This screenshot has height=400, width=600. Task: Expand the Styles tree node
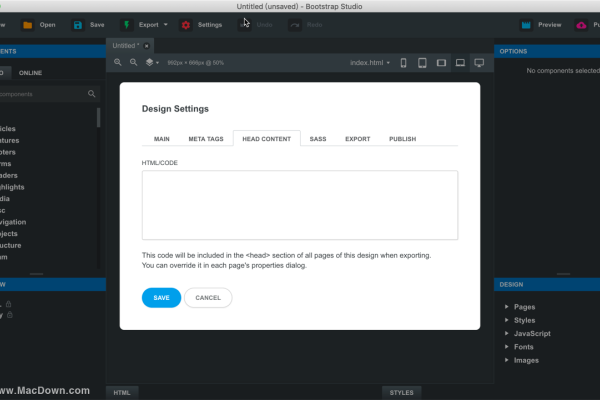[507, 320]
